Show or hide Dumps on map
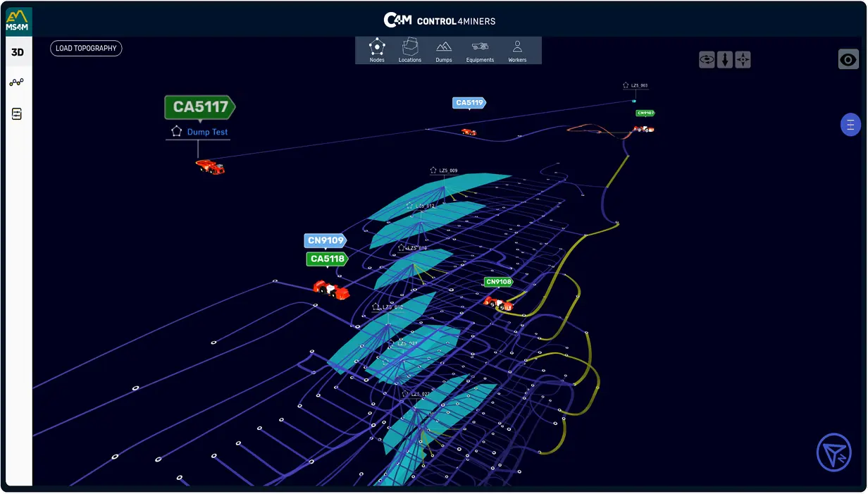 coord(444,51)
